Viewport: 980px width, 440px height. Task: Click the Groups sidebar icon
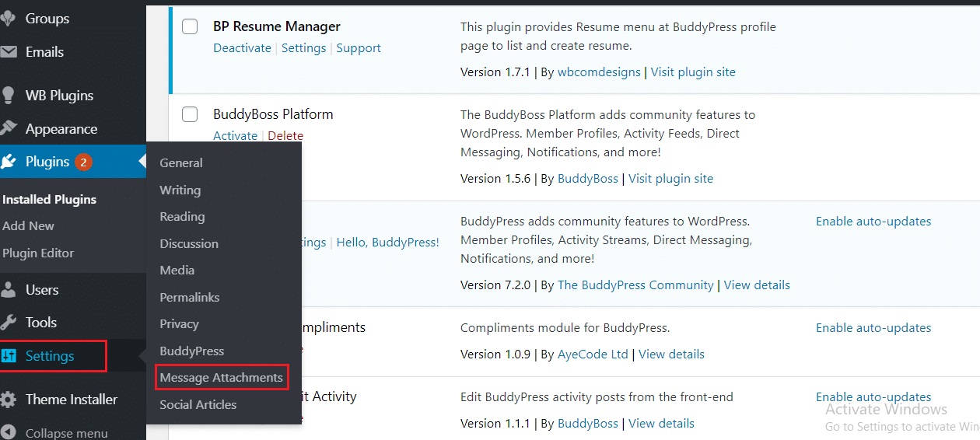8,19
